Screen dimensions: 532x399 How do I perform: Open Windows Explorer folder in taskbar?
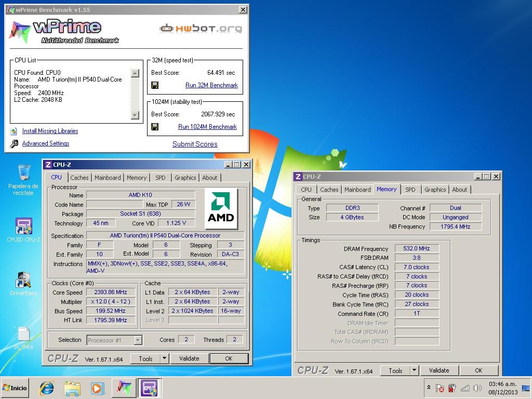[72, 388]
